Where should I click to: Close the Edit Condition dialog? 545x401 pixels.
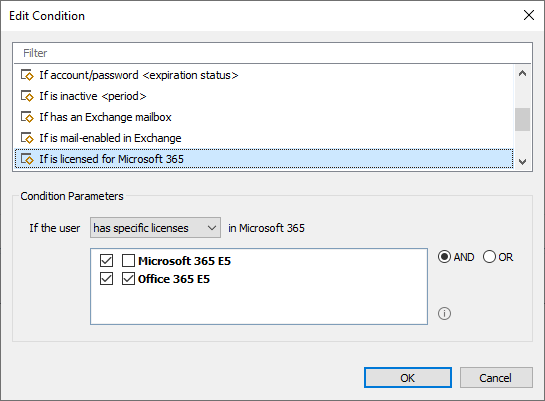click(529, 15)
